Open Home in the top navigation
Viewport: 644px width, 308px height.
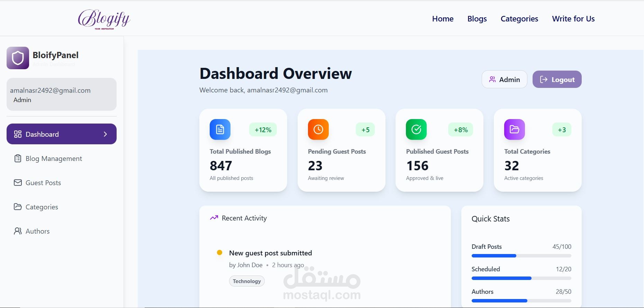point(443,19)
